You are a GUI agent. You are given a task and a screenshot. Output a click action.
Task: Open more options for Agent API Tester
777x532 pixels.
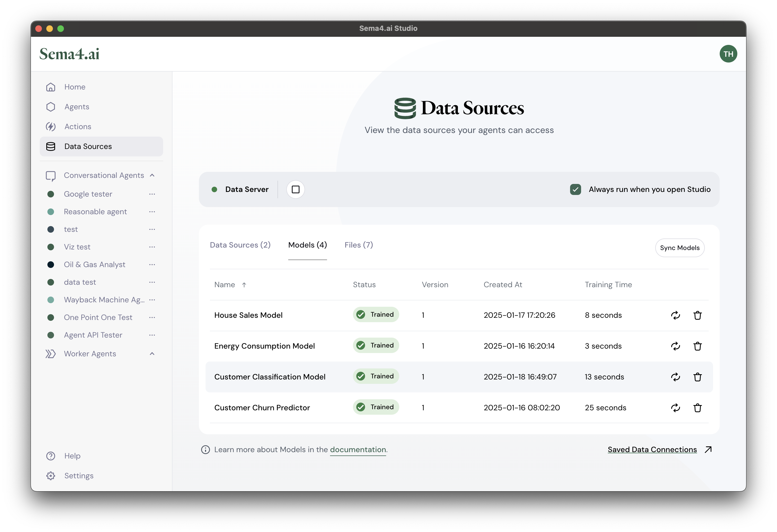coord(152,335)
